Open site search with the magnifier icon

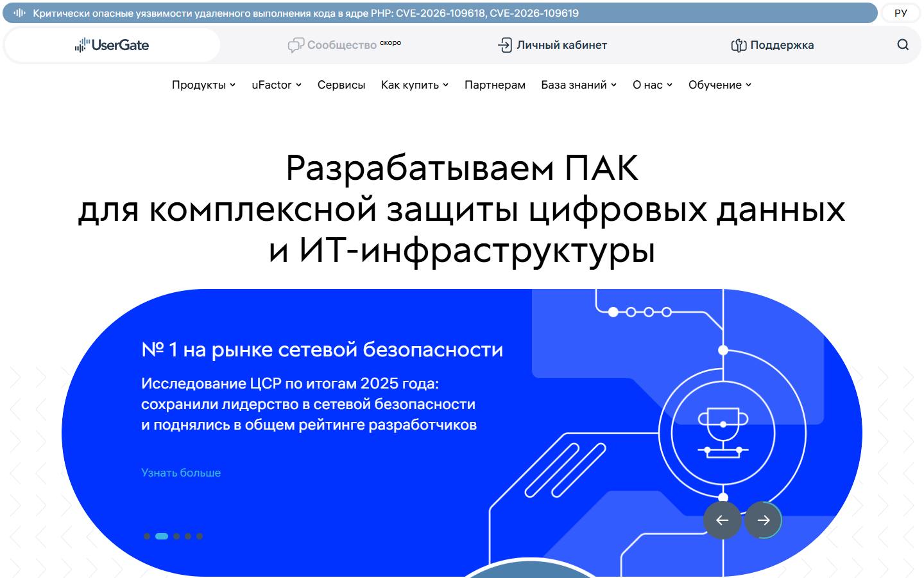(903, 45)
